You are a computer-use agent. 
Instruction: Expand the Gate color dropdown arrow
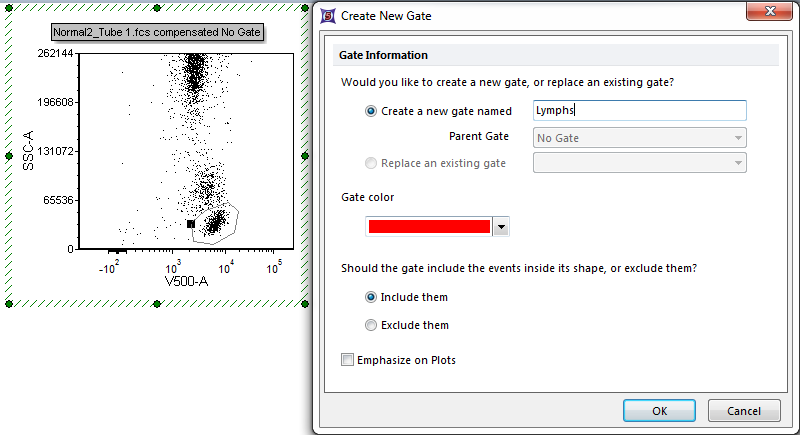(501, 227)
